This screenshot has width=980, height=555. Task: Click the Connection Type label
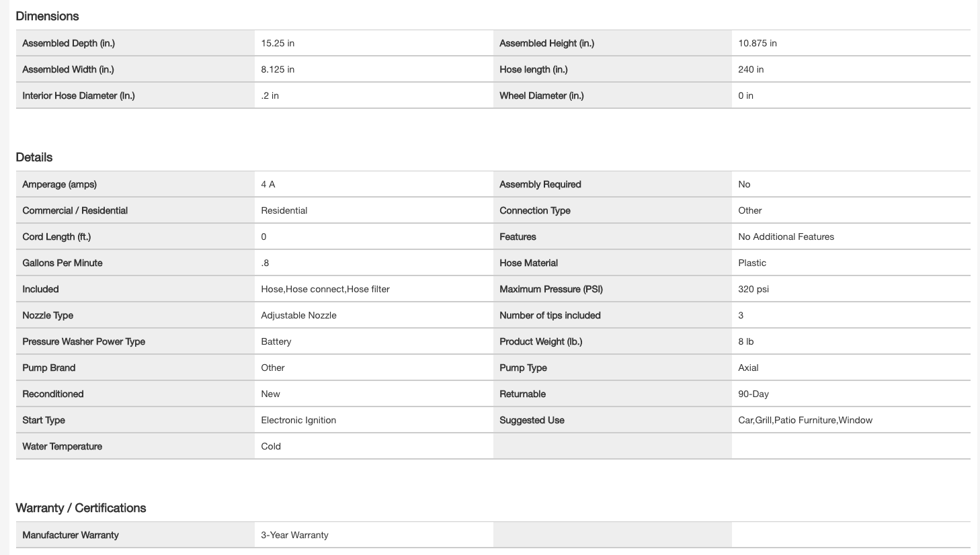pyautogui.click(x=534, y=210)
